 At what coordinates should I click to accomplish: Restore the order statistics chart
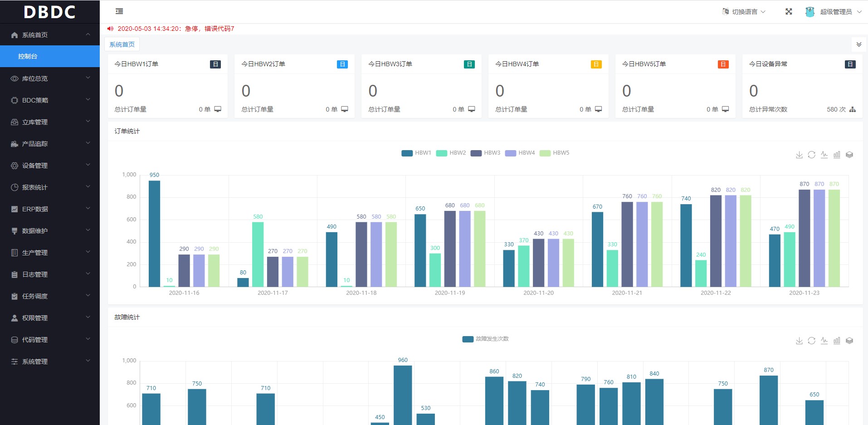(812, 155)
